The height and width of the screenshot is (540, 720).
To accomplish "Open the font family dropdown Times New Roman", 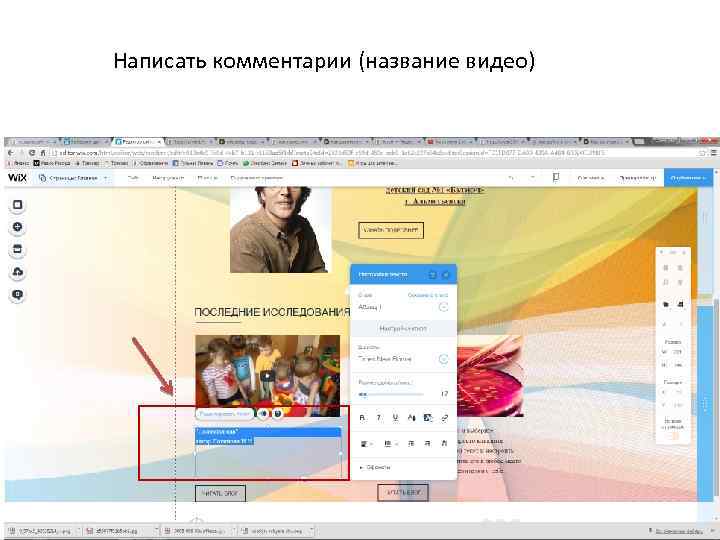I will [403, 359].
